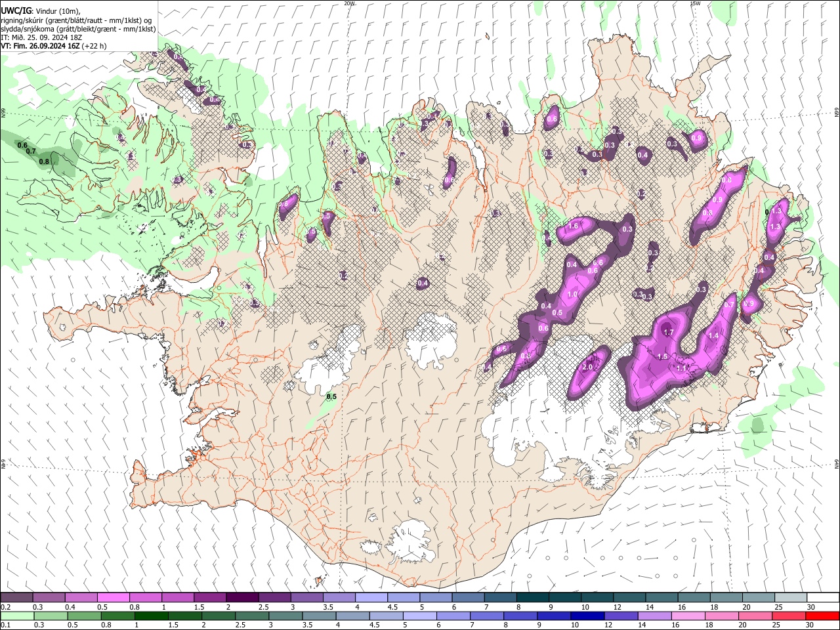Click the '1.6' snowfall value on the map
840x630 pixels.
click(x=573, y=226)
